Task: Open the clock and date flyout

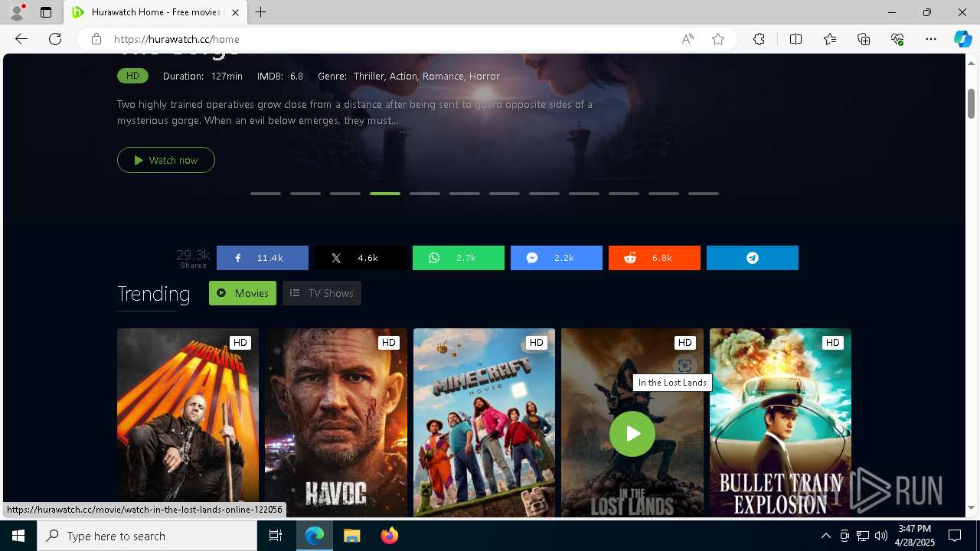Action: (915, 536)
